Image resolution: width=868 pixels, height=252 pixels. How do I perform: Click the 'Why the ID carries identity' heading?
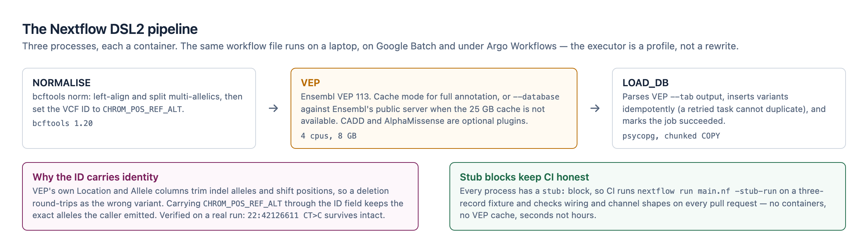point(95,177)
